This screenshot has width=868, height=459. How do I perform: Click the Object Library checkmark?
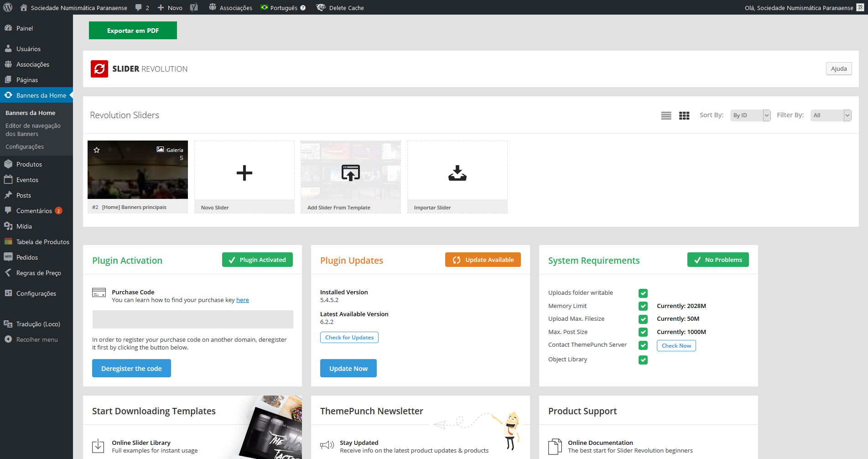(643, 360)
